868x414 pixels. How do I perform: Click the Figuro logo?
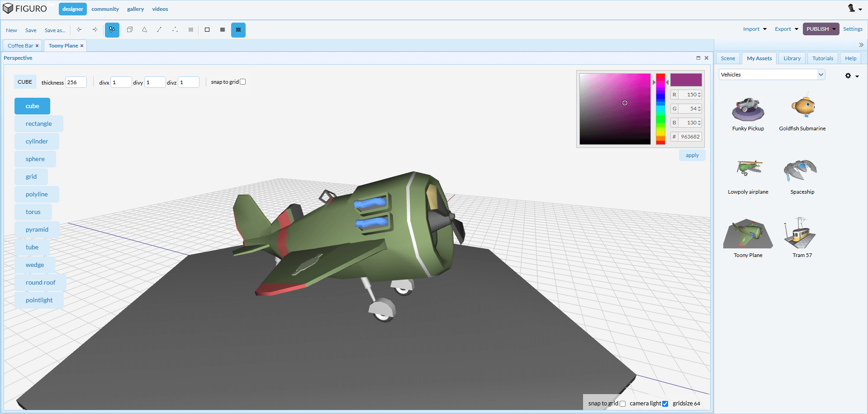pyautogui.click(x=25, y=9)
